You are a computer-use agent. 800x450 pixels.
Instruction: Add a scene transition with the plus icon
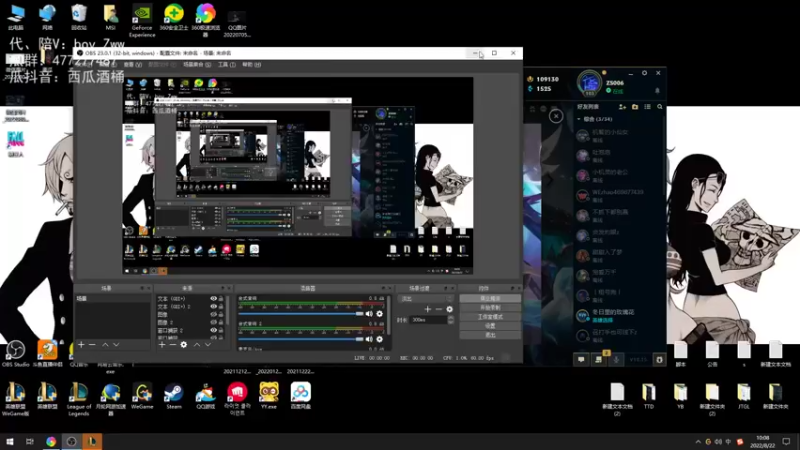point(428,309)
